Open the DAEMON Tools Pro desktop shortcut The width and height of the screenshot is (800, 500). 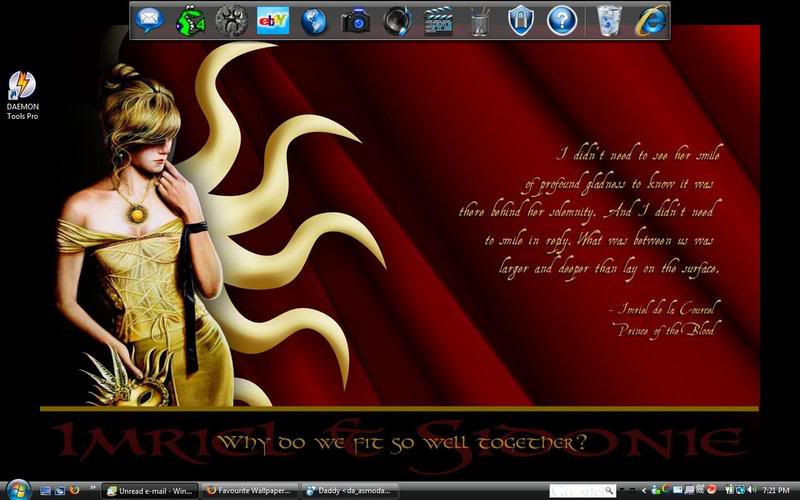click(22, 95)
